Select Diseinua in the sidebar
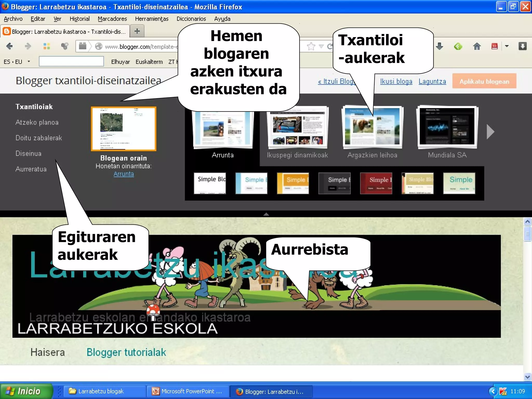The width and height of the screenshot is (532, 399). [x=28, y=153]
